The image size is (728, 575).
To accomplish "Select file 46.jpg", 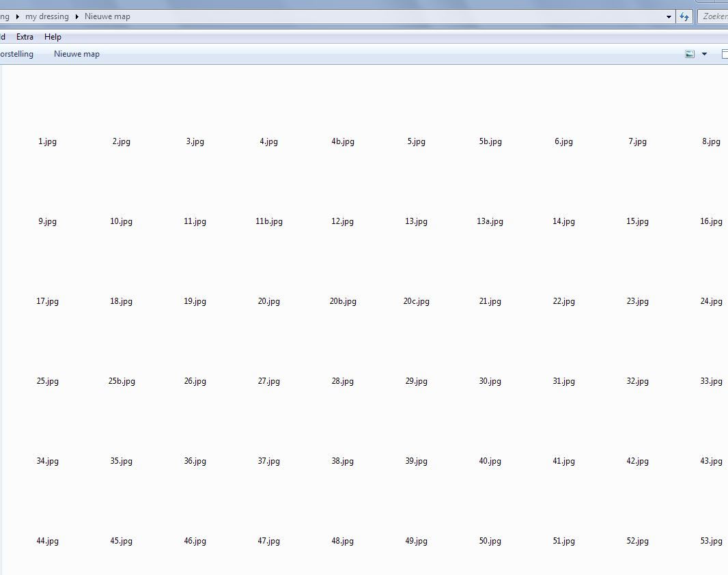I will coord(195,541).
